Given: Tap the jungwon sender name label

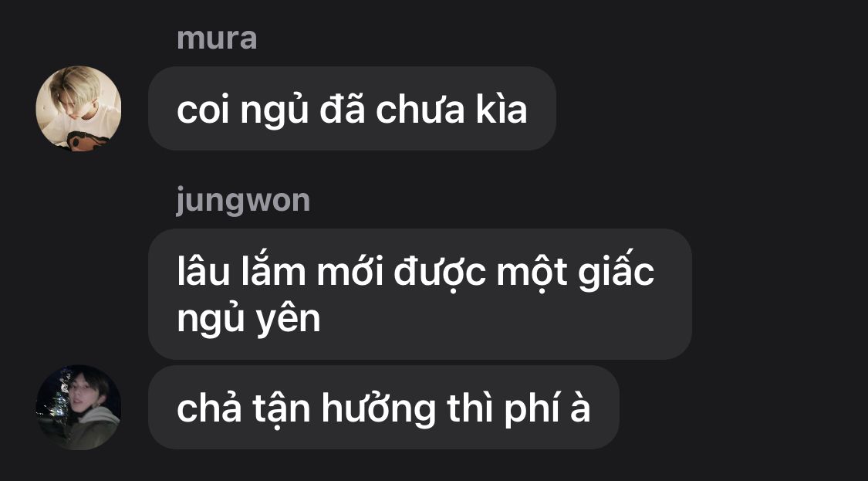Looking at the screenshot, I should 243,202.
